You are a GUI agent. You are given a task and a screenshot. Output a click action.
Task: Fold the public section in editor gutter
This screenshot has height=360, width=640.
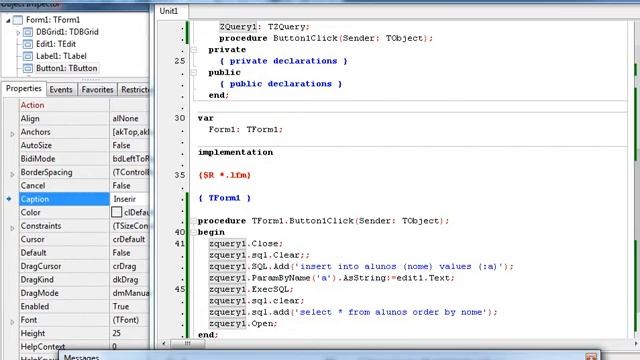point(194,73)
